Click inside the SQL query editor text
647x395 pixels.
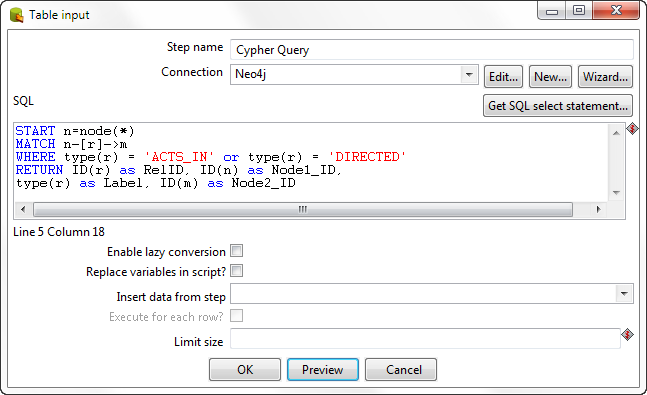311,162
